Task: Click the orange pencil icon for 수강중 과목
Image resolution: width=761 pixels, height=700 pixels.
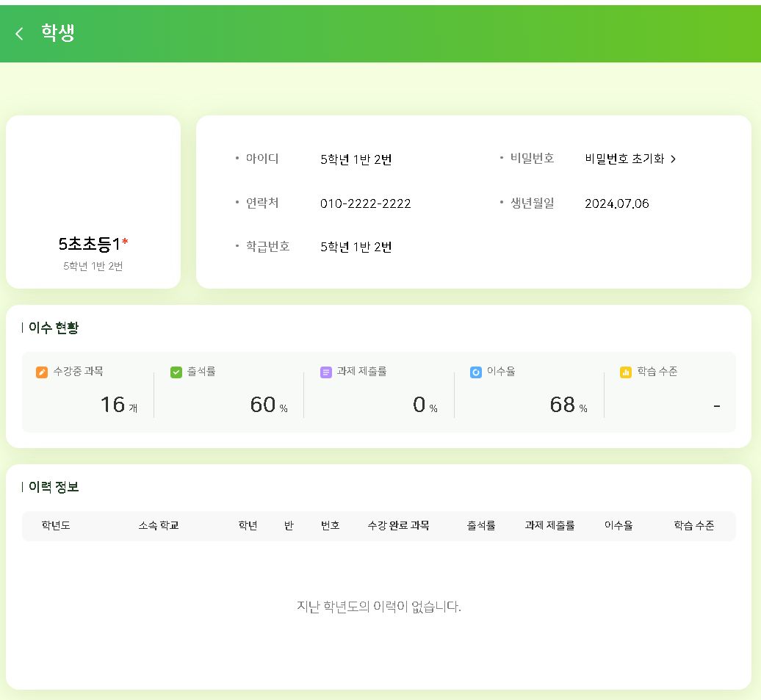Action: point(42,372)
